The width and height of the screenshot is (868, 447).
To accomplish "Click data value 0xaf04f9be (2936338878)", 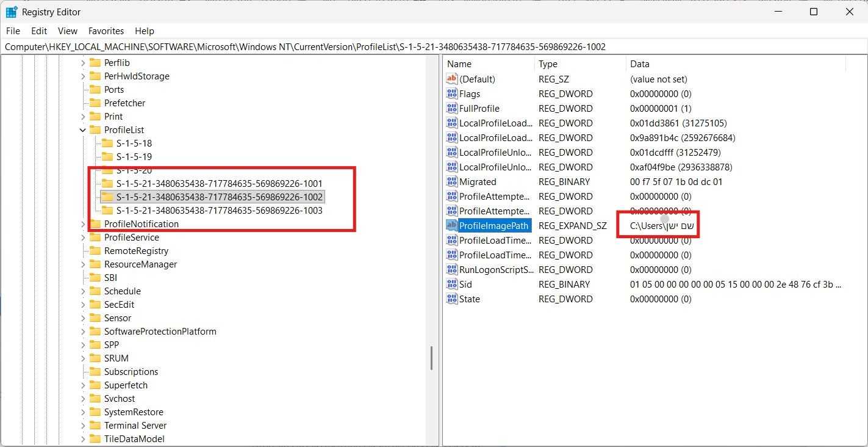I will pyautogui.click(x=682, y=167).
